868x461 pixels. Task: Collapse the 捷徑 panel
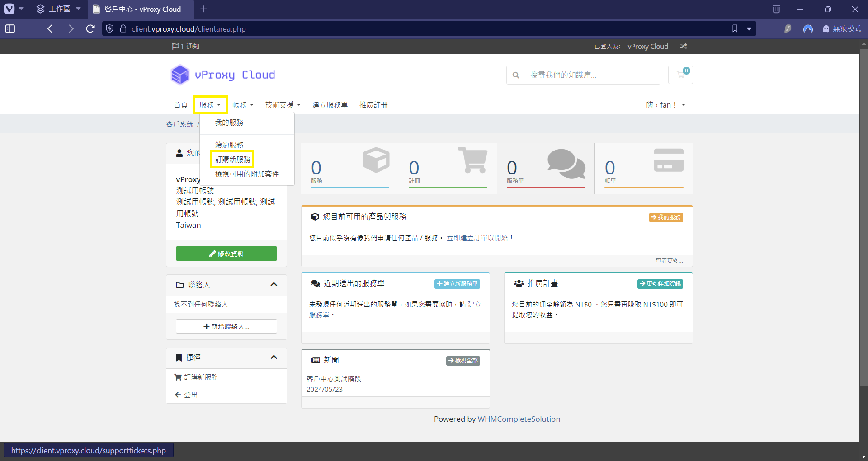click(x=274, y=358)
